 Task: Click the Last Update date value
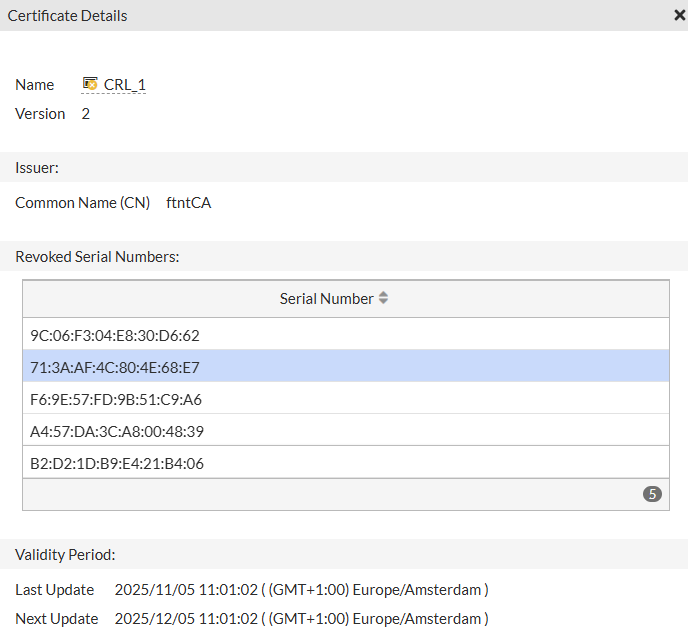pyautogui.click(x=301, y=589)
